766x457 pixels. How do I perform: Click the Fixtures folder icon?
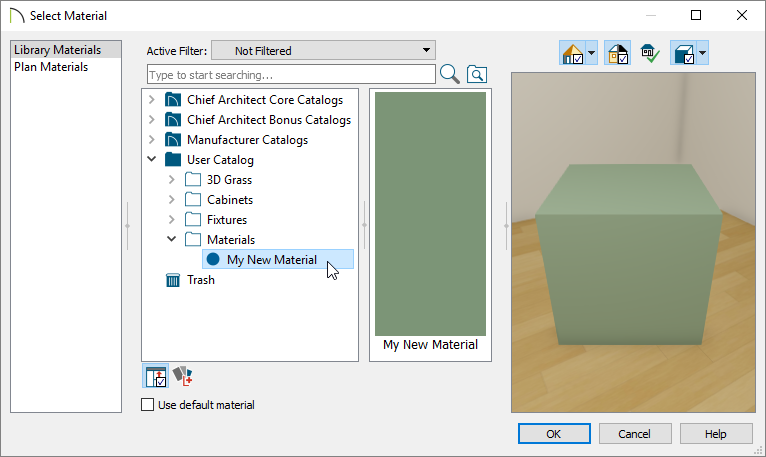point(193,220)
